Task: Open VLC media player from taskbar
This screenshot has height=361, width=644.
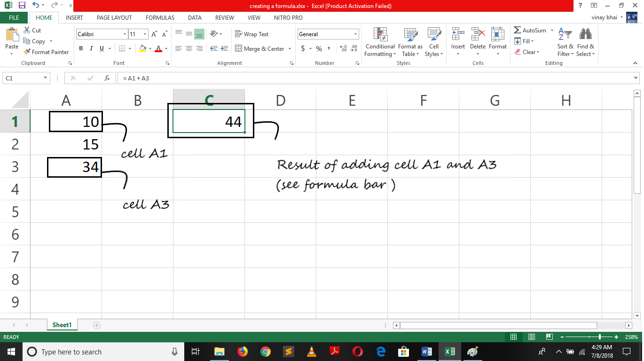Action: pyautogui.click(x=312, y=352)
